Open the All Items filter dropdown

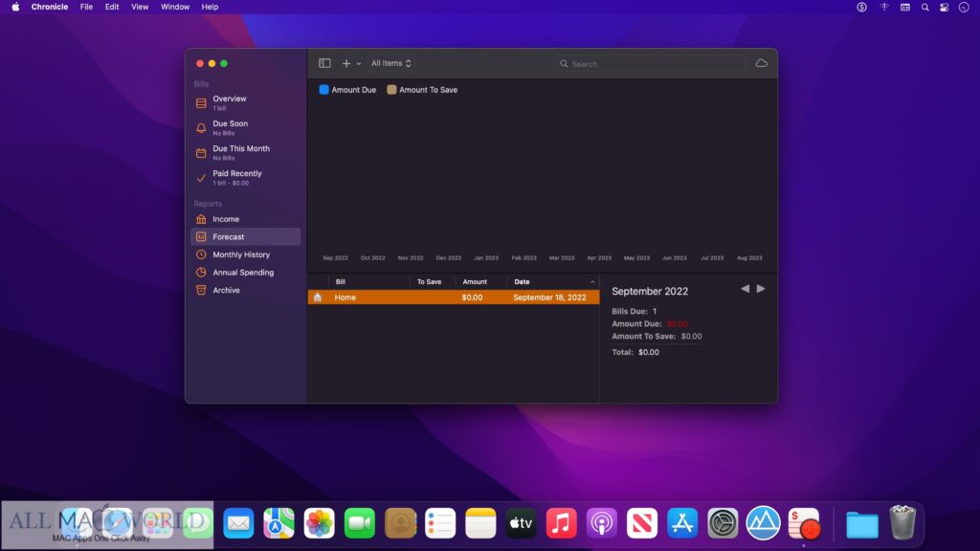[x=391, y=63]
